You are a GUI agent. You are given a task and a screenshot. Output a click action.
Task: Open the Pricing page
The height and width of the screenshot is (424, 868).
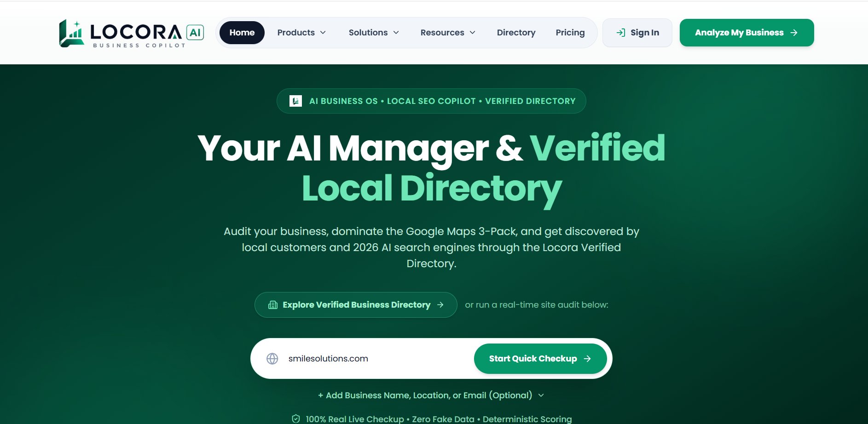(x=570, y=33)
